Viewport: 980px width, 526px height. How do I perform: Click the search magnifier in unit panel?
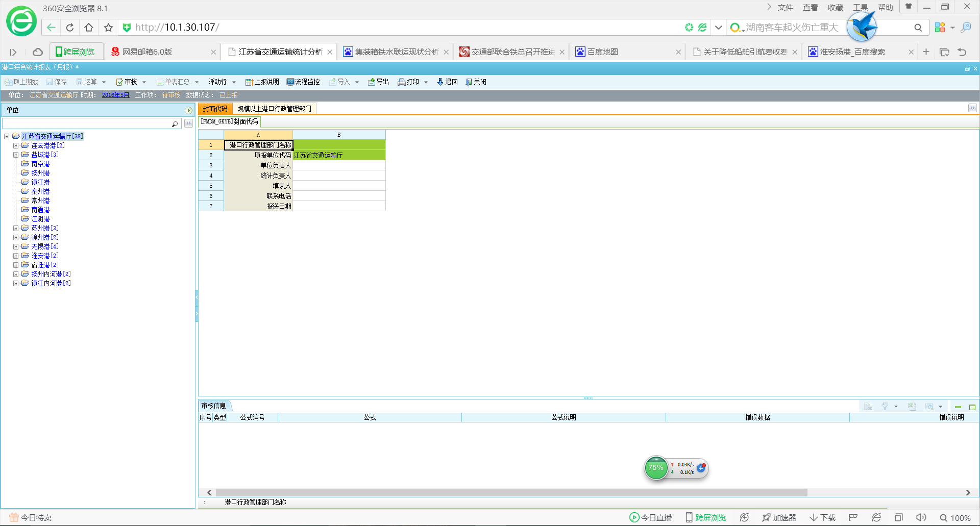click(175, 124)
